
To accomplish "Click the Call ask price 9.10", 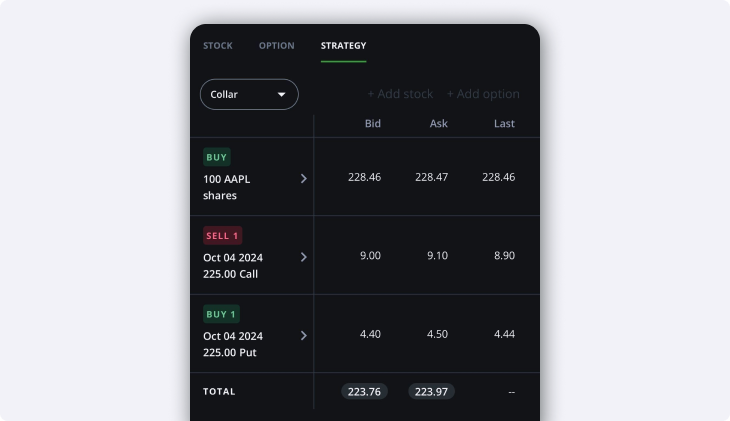I will (x=437, y=256).
